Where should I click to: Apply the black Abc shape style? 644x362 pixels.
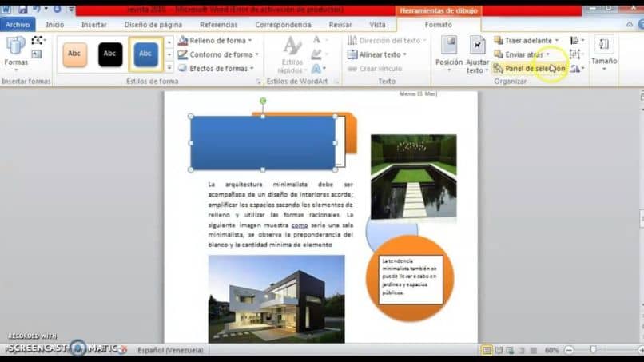pyautogui.click(x=110, y=54)
